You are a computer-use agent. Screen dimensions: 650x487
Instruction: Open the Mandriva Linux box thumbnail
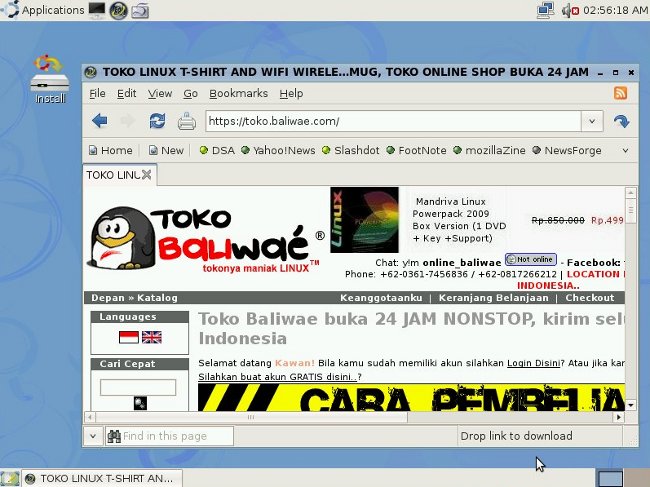(364, 220)
